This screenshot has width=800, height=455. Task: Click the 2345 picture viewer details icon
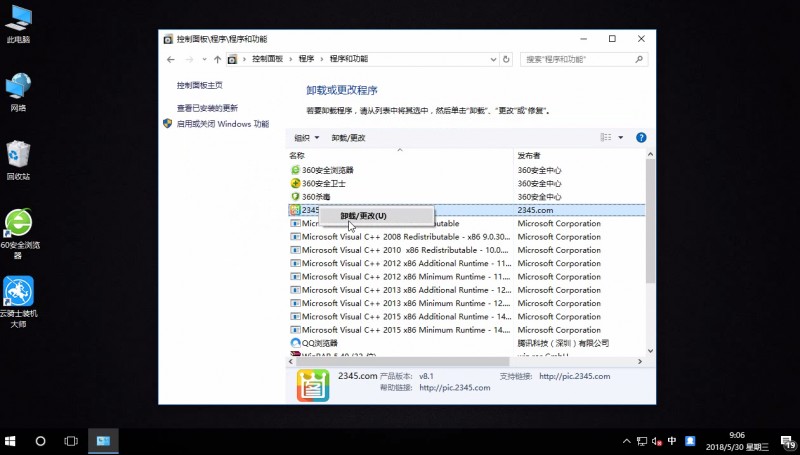coord(313,386)
